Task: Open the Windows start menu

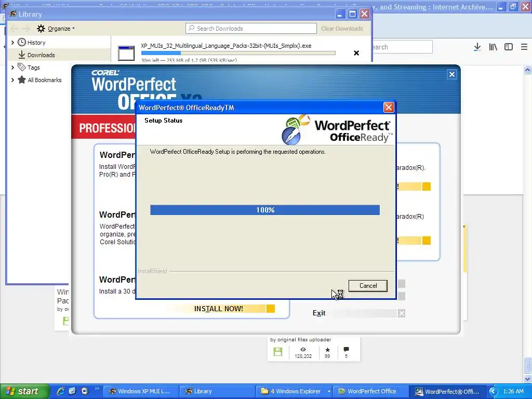Action: tap(24, 391)
